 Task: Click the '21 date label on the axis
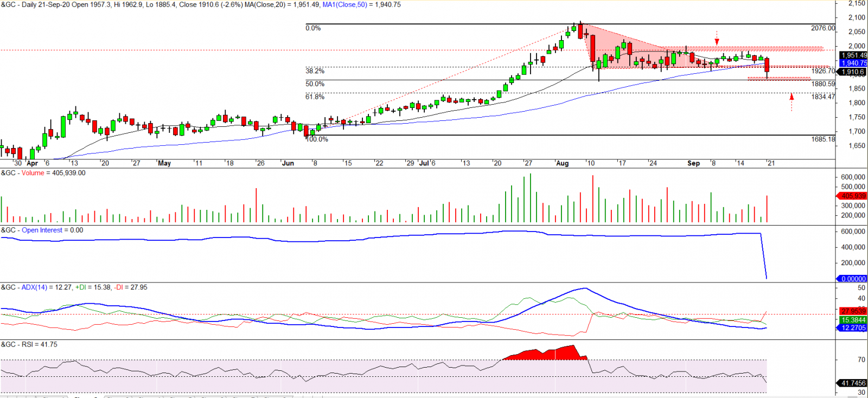[x=771, y=163]
